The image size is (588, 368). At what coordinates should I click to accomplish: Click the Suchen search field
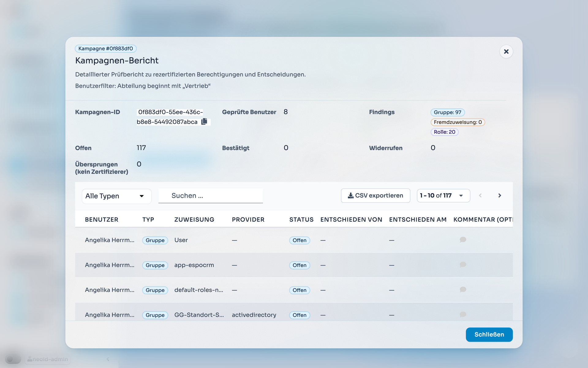pos(210,196)
